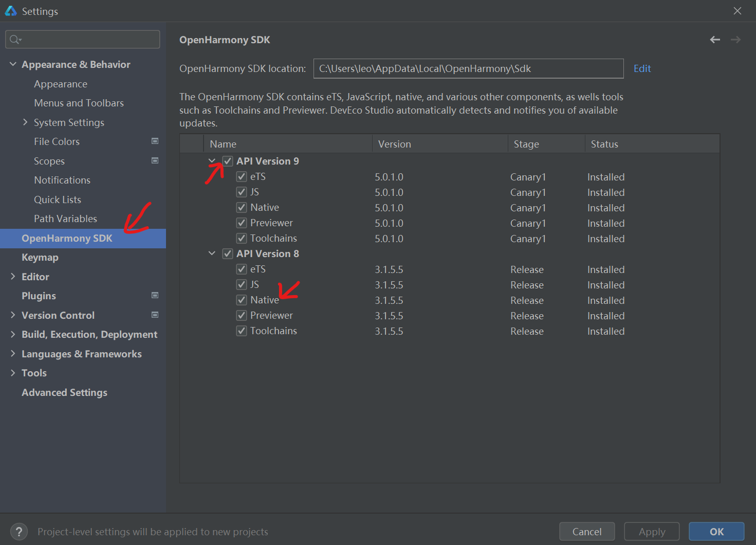Click Installed status in Toolchains 3.1.5.5 row
Image resolution: width=756 pixels, height=545 pixels.
point(606,331)
